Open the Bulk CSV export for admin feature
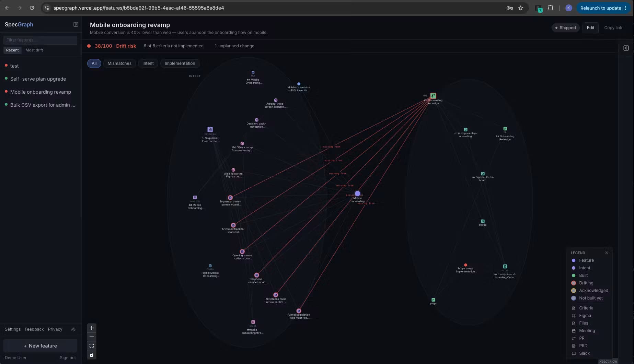This screenshot has width=634, height=364. coord(41,105)
